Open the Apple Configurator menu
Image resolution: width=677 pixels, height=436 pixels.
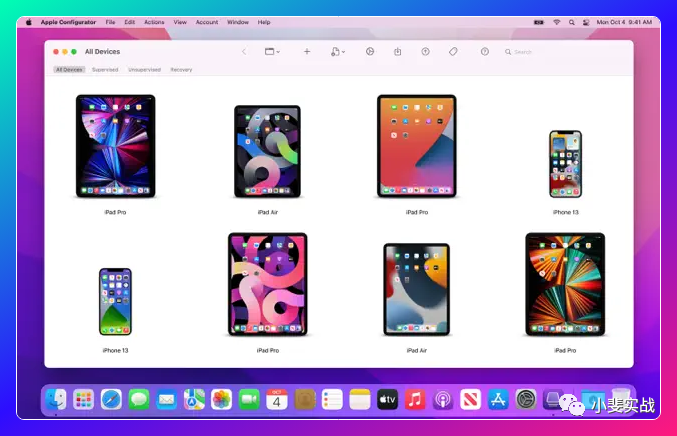pyautogui.click(x=68, y=22)
